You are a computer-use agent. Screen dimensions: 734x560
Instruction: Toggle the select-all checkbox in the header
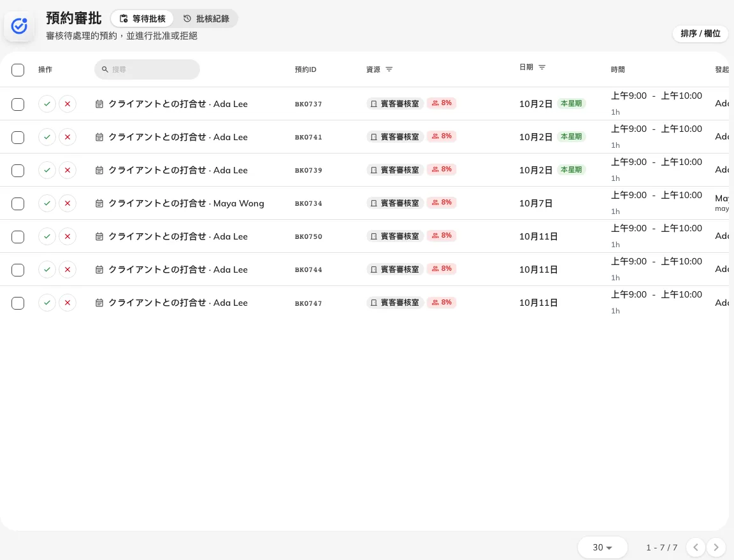pyautogui.click(x=18, y=70)
